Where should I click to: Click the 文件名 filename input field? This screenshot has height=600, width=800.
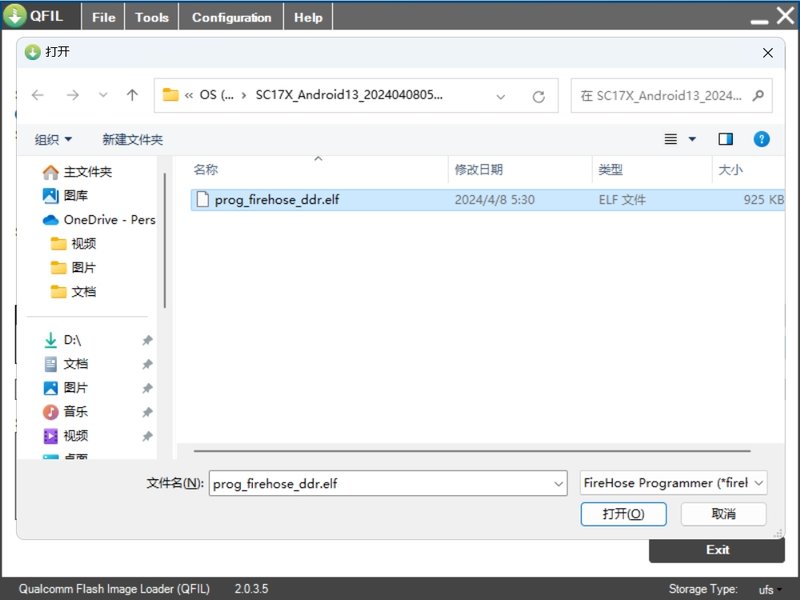pyautogui.click(x=388, y=483)
